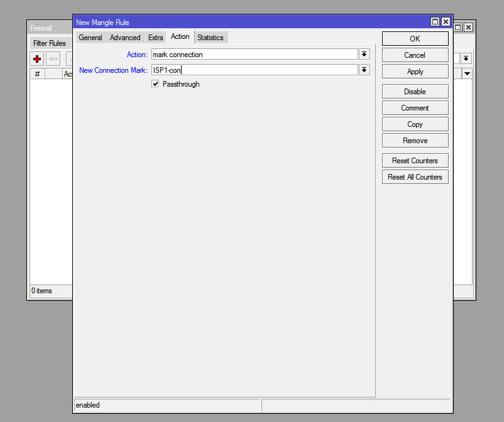Open dropdown at Firewall window's right edge
Viewport: 504px width, 422px height.
pos(466,58)
